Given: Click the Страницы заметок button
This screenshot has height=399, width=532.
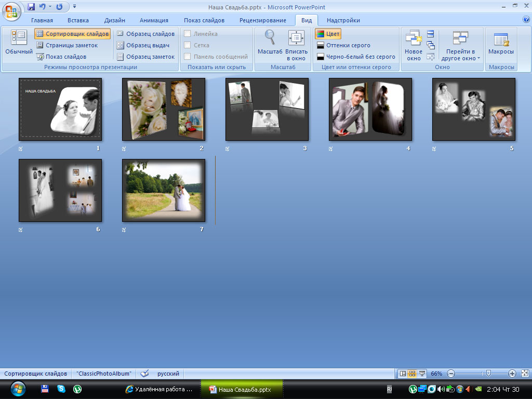Looking at the screenshot, I should click(x=66, y=45).
